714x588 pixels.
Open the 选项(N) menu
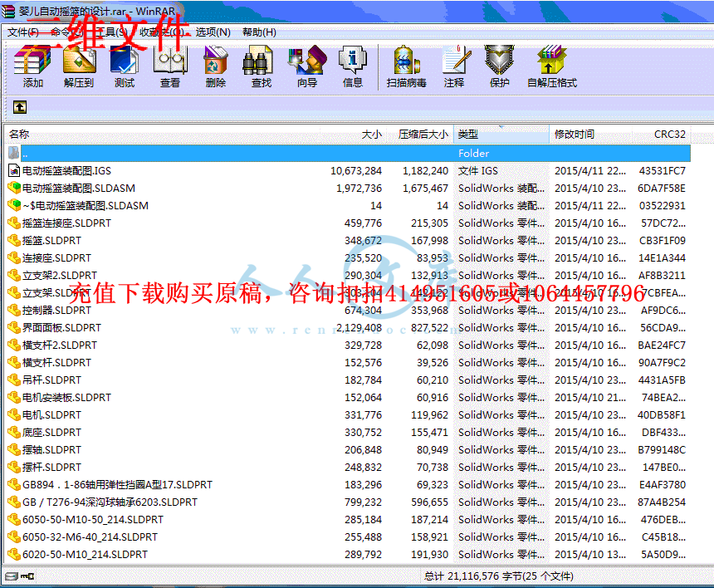pos(213,32)
